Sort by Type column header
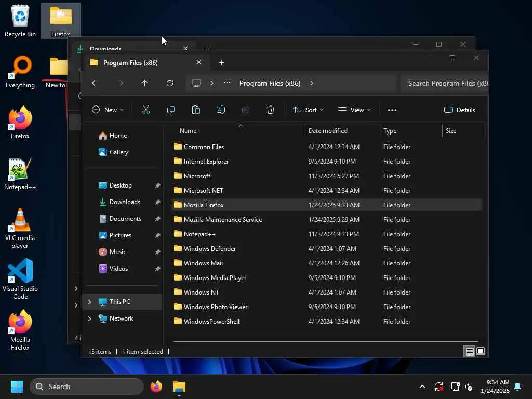 point(411,130)
